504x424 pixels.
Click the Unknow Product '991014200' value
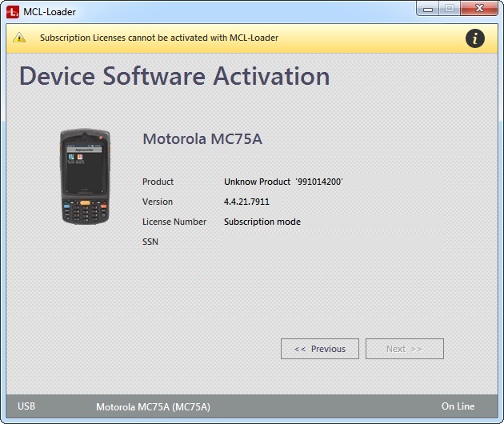(283, 182)
